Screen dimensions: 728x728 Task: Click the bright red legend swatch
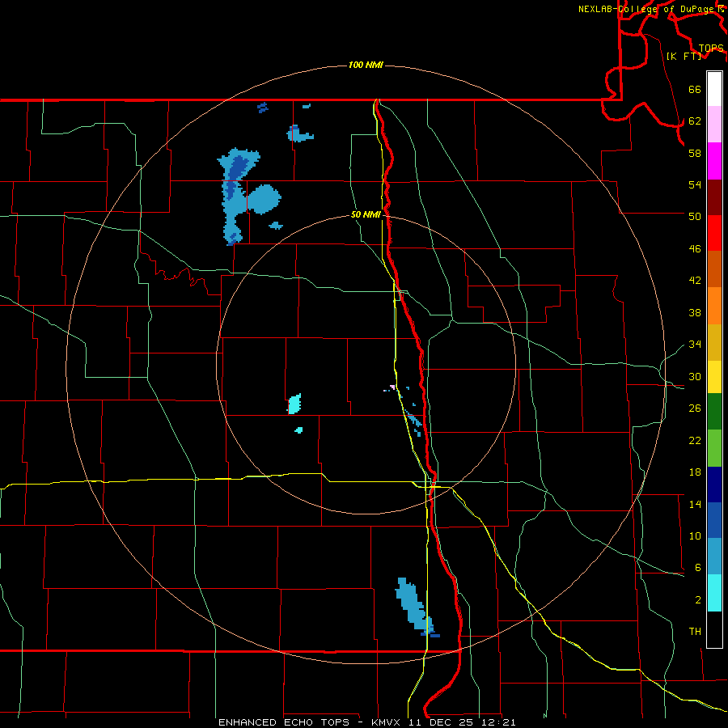[714, 233]
